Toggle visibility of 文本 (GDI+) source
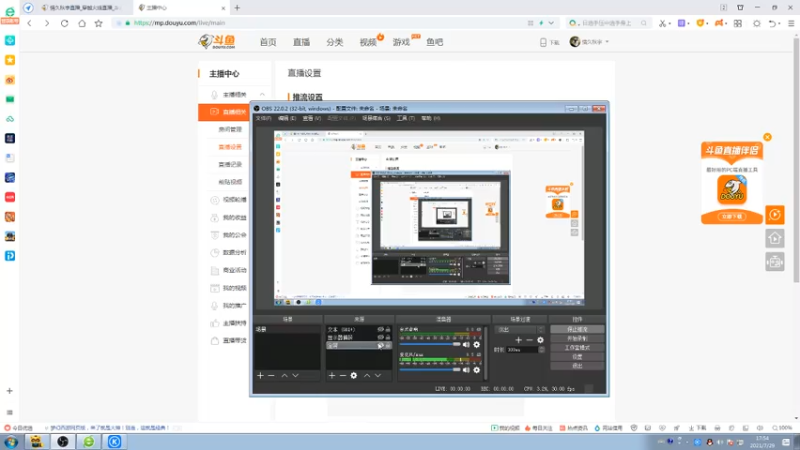Viewport: 800px width, 450px height. pyautogui.click(x=381, y=330)
